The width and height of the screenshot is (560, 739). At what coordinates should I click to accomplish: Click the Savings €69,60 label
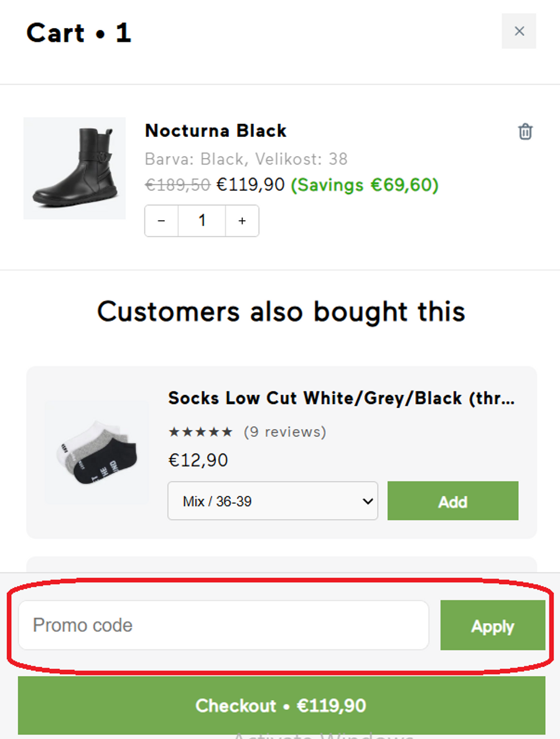(x=365, y=185)
